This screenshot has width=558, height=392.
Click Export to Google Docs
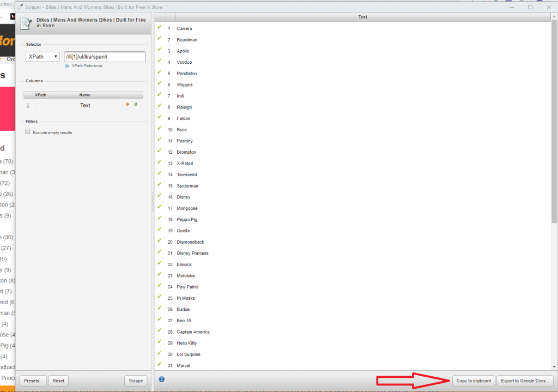(525, 381)
